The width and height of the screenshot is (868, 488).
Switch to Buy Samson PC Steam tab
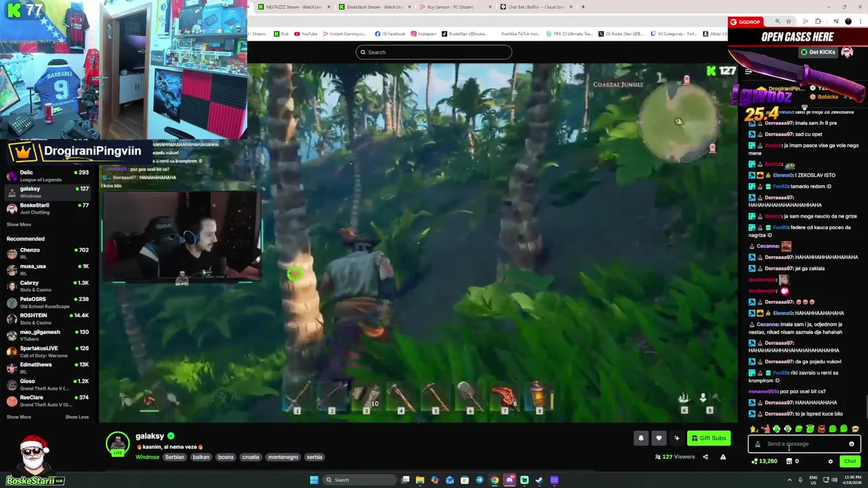point(455,7)
